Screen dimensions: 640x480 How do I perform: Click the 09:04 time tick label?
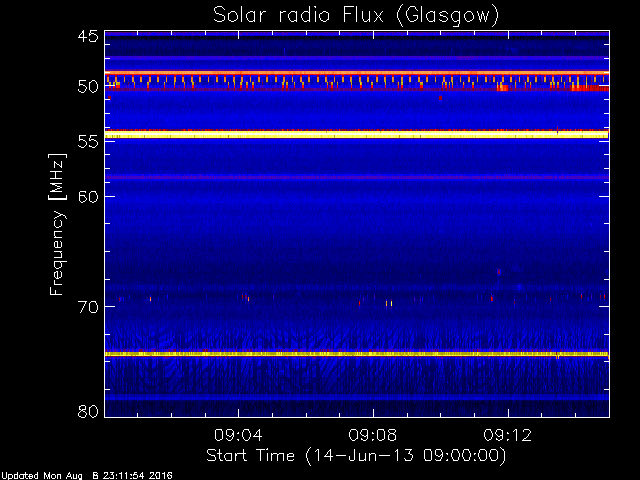(238, 435)
